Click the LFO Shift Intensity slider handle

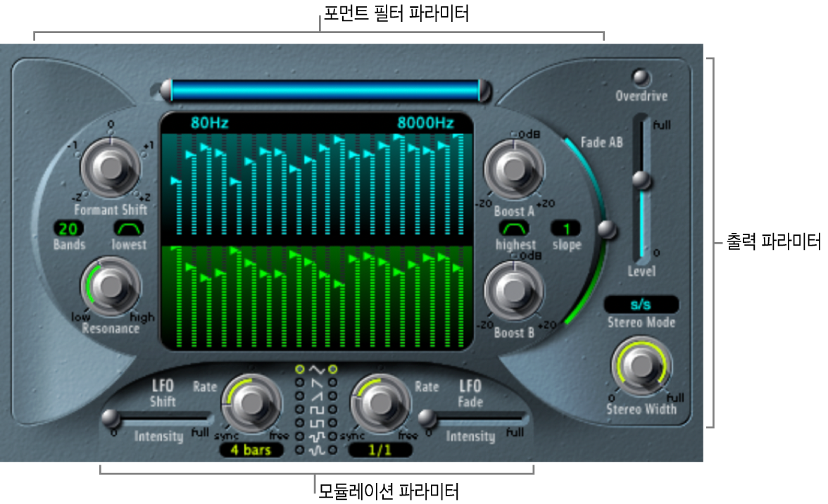click(x=111, y=418)
